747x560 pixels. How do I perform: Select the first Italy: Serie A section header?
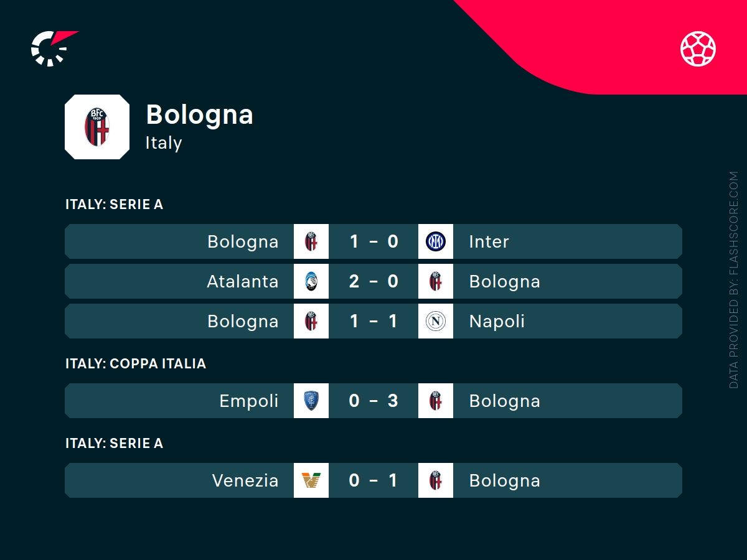coord(115,204)
